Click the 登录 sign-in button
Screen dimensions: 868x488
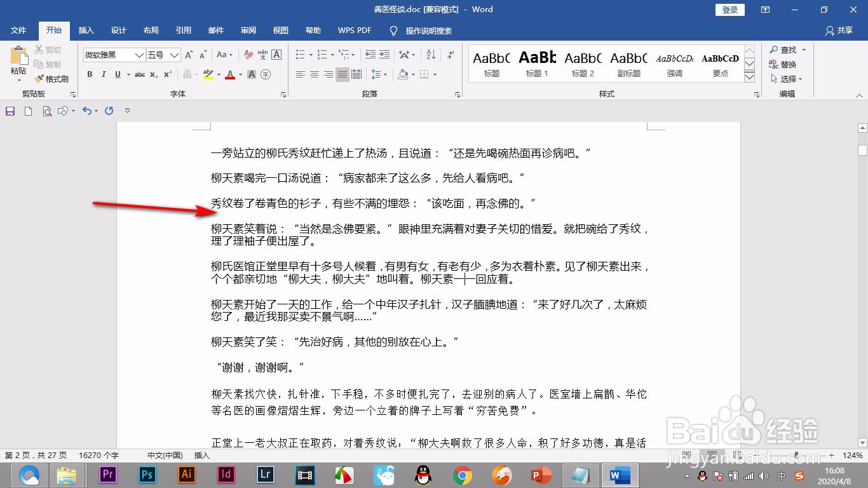pos(730,10)
